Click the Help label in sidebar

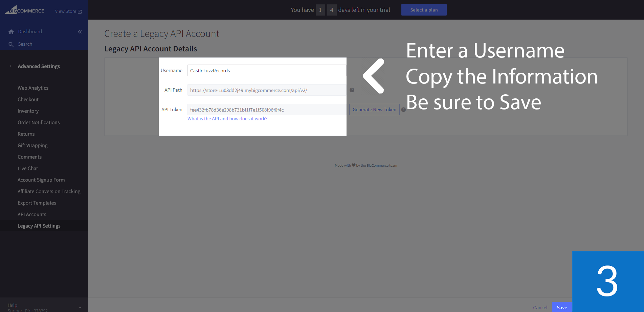coord(13,305)
